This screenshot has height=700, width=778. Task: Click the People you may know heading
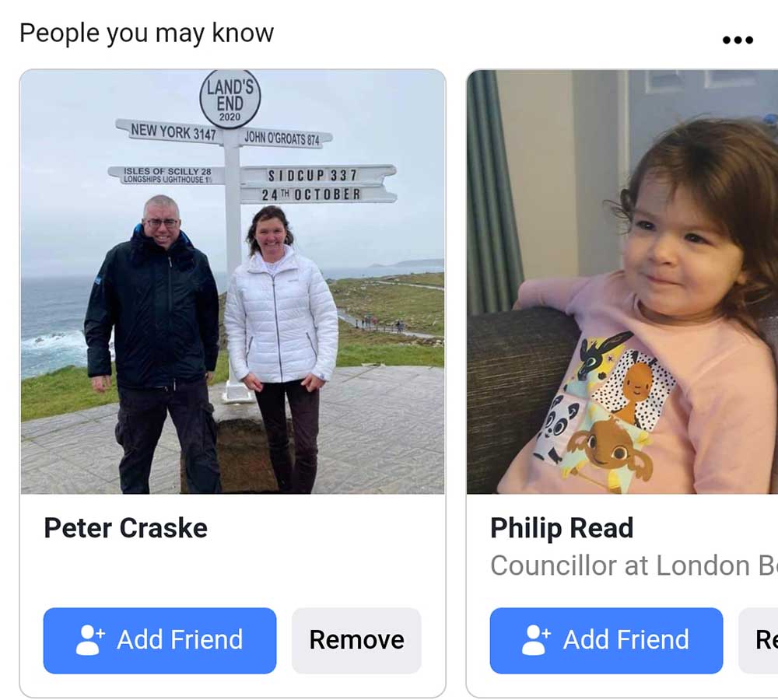coord(146,33)
